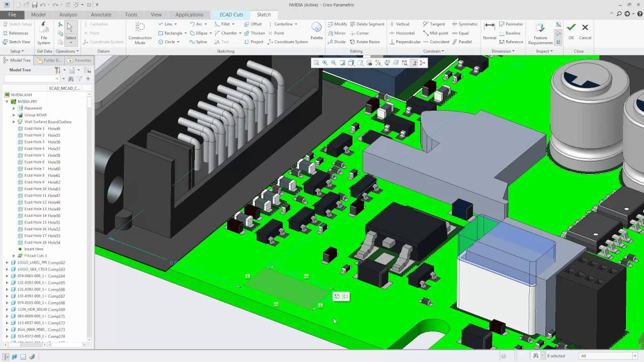Select the Delete Segment tool
Viewport: 644px width, 362px height.
pos(367,24)
